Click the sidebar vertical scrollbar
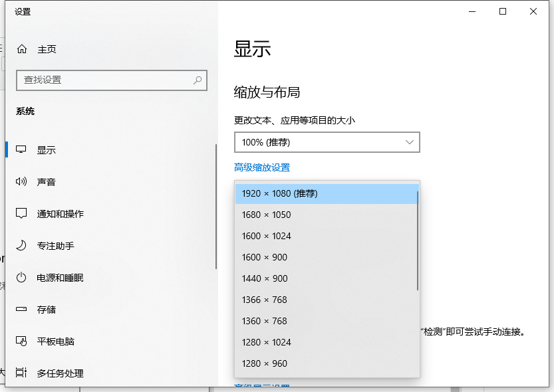Image resolution: width=554 pixels, height=392 pixels. click(215, 206)
